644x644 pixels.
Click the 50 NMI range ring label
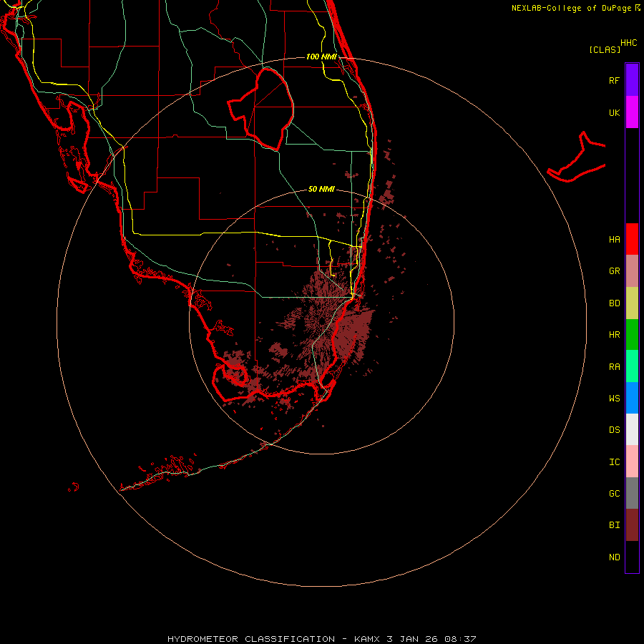321,189
